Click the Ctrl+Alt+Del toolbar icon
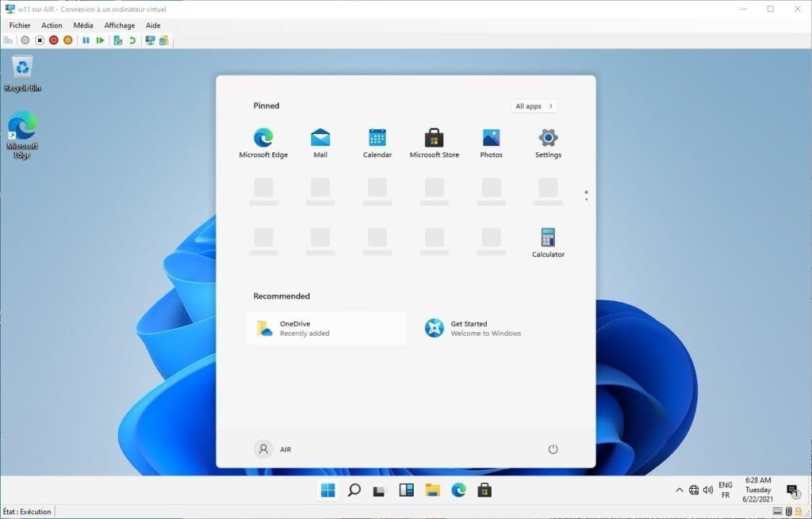Screen dimensions: 812x519 pyautogui.click(x=8, y=40)
